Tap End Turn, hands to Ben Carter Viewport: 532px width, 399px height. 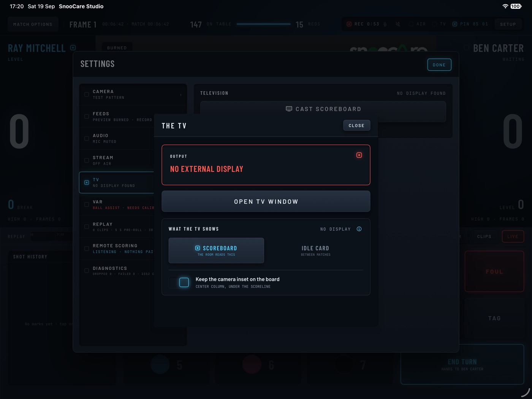click(x=462, y=364)
